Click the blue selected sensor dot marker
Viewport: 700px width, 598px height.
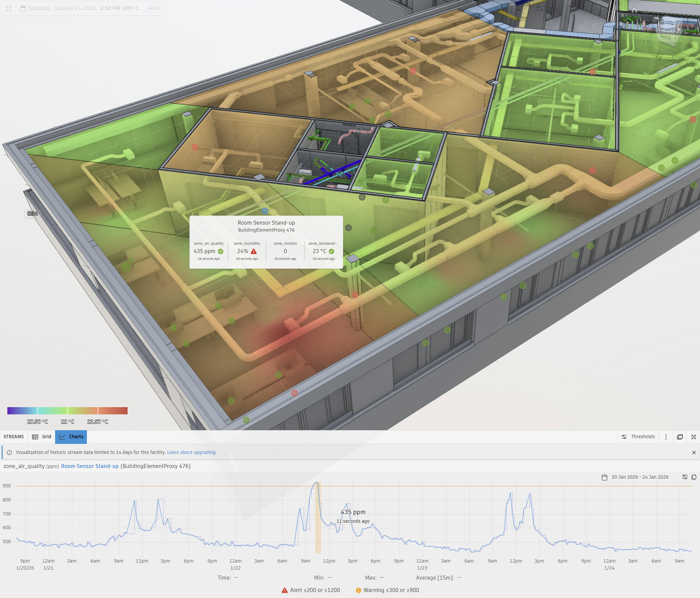pyautogui.click(x=265, y=211)
